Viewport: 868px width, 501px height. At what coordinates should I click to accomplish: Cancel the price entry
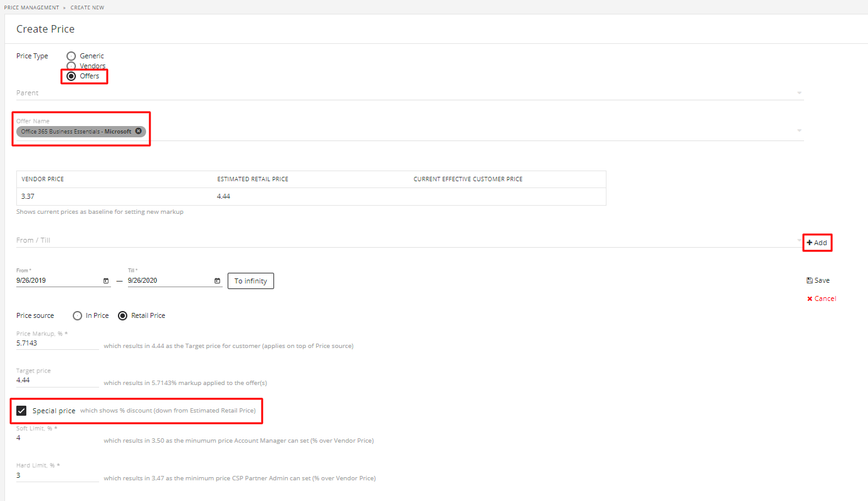[822, 298]
